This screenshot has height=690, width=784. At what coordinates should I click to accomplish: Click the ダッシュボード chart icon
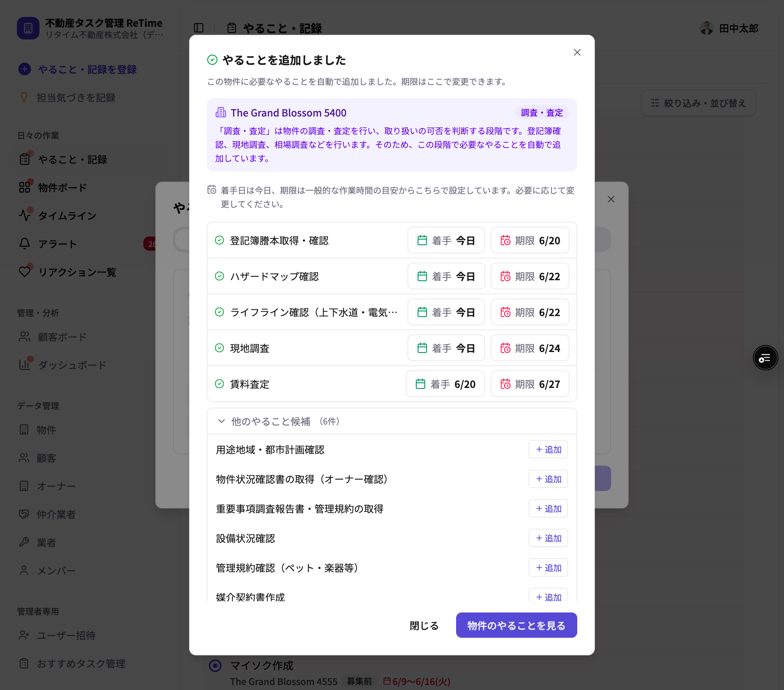[x=25, y=365]
